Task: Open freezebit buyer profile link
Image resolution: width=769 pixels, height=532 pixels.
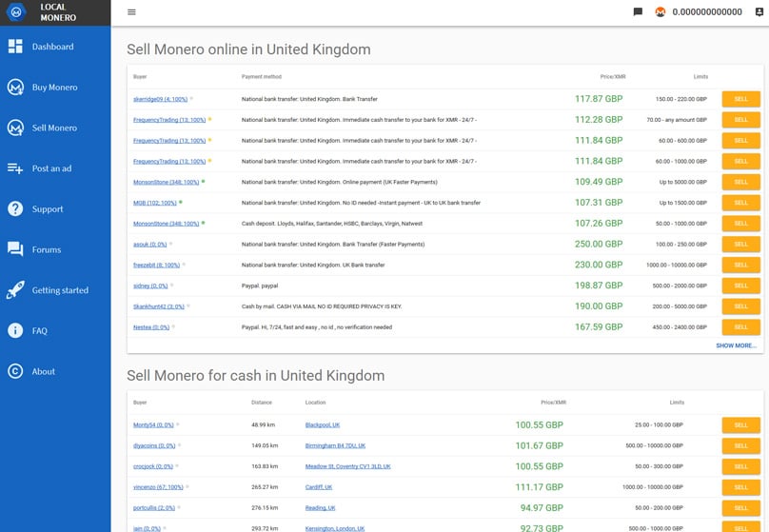Action: pos(156,265)
